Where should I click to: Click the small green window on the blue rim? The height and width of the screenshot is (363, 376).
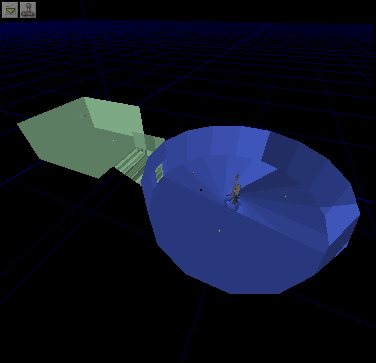(x=159, y=172)
